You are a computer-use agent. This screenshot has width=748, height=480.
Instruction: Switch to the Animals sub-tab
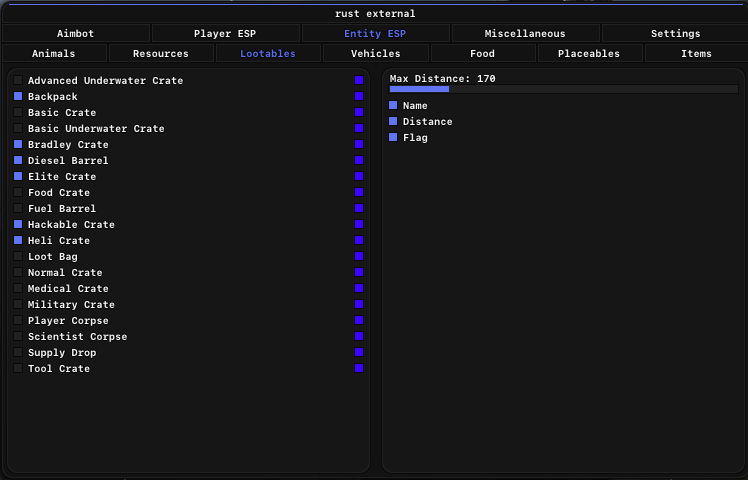(x=54, y=53)
